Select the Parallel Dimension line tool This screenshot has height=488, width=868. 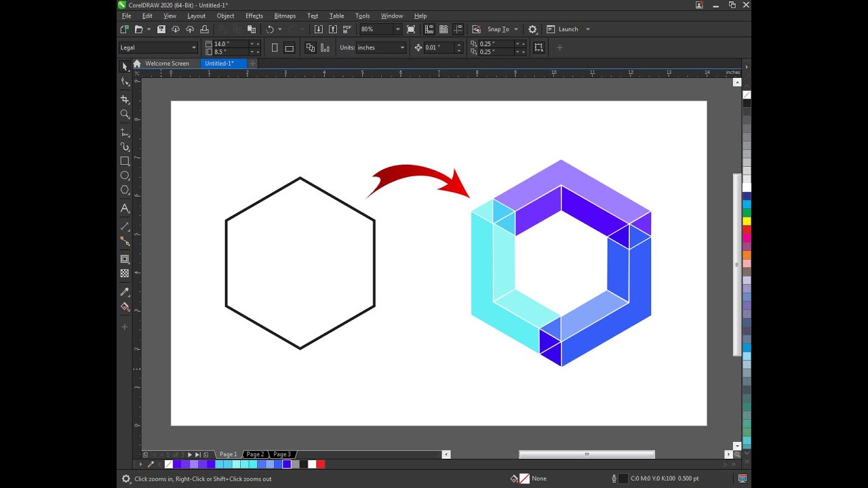point(125,226)
